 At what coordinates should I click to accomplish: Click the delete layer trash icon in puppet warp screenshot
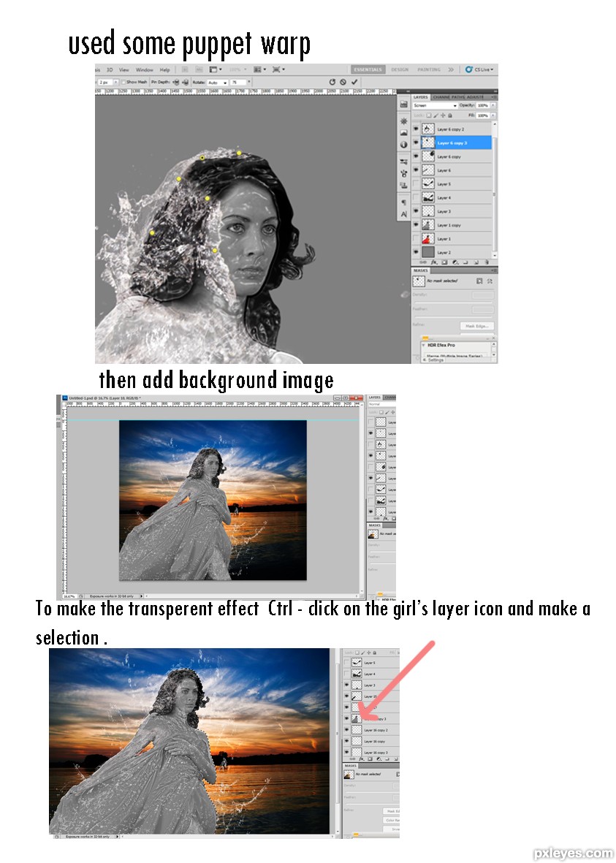point(487,262)
